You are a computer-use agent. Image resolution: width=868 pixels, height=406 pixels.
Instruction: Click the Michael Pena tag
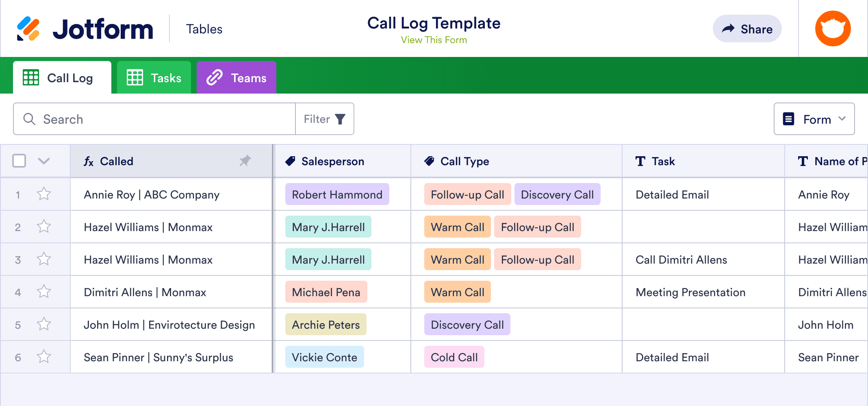click(x=326, y=292)
